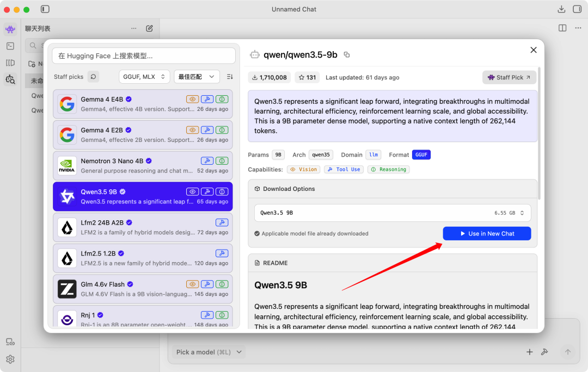Click the Hugging Face model search field
Viewport: 588px width, 372px height.
(x=144, y=56)
